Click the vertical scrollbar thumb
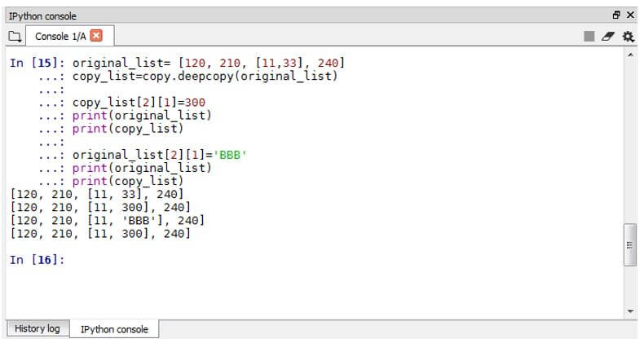This screenshot has width=644, height=343. tap(630, 245)
